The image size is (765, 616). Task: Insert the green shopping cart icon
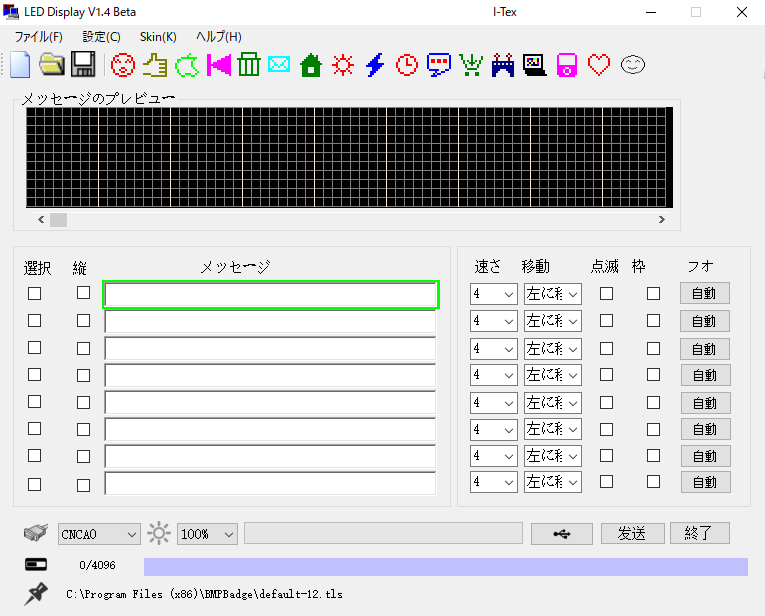point(471,65)
